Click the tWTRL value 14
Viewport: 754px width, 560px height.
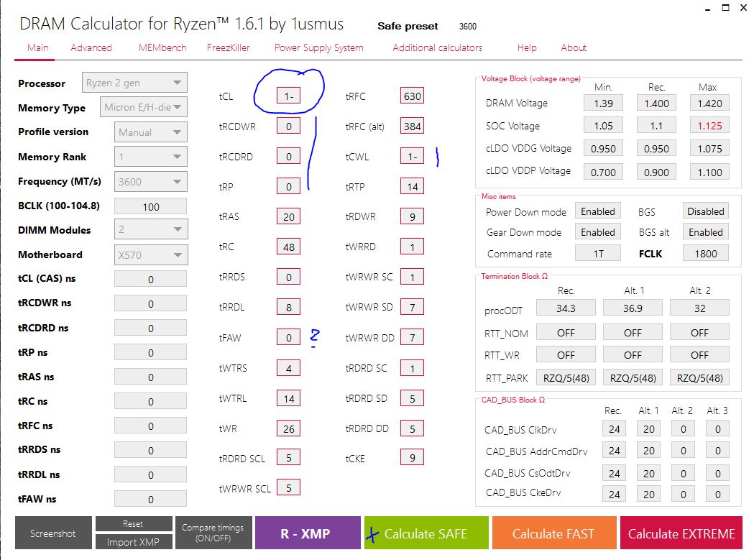coord(288,398)
